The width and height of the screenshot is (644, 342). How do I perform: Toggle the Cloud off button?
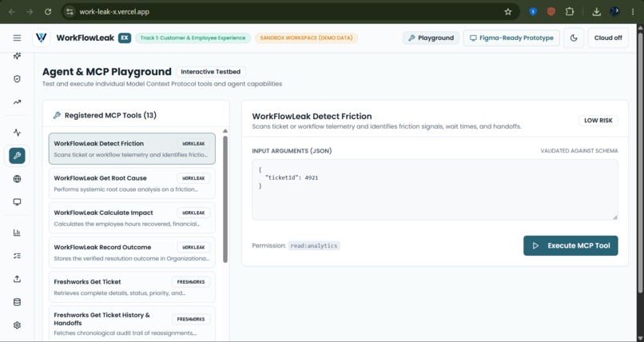point(608,38)
